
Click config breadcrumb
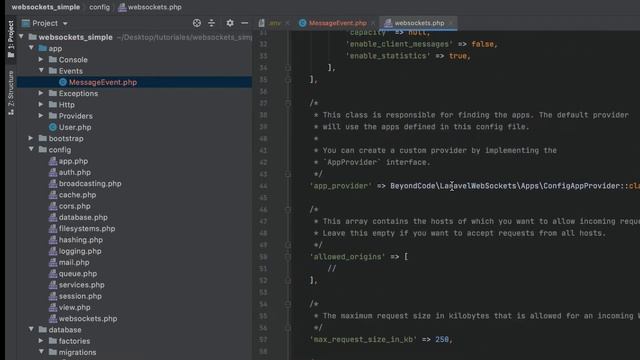99,7
